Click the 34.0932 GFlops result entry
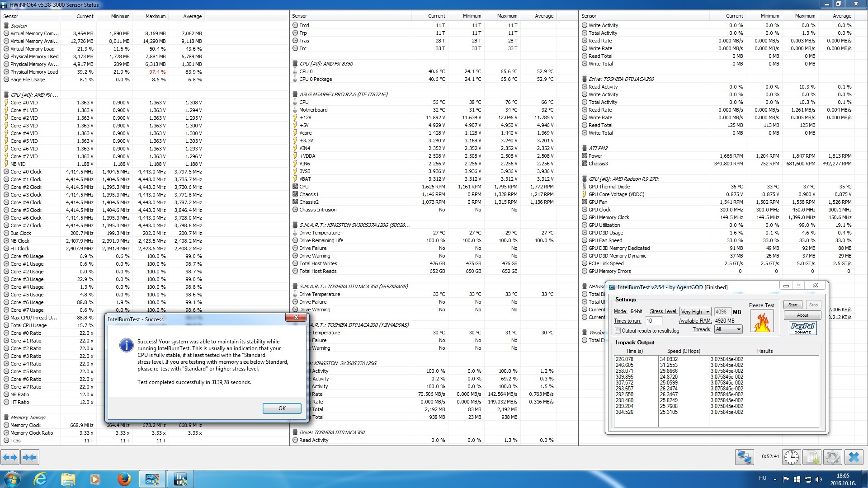 coord(669,359)
